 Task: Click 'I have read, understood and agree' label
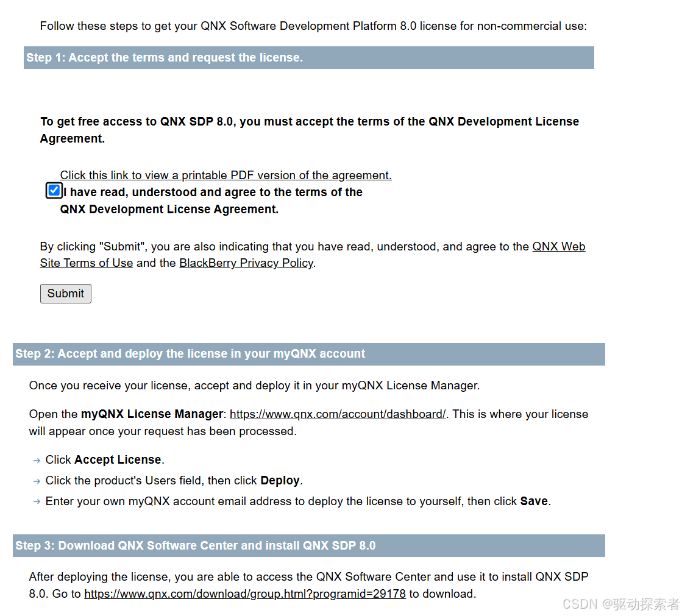tap(211, 201)
